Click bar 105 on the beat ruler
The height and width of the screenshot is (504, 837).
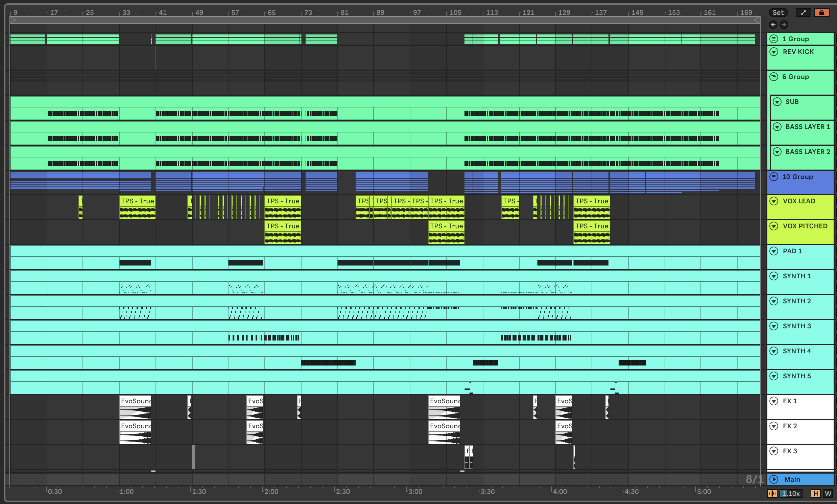coord(455,12)
